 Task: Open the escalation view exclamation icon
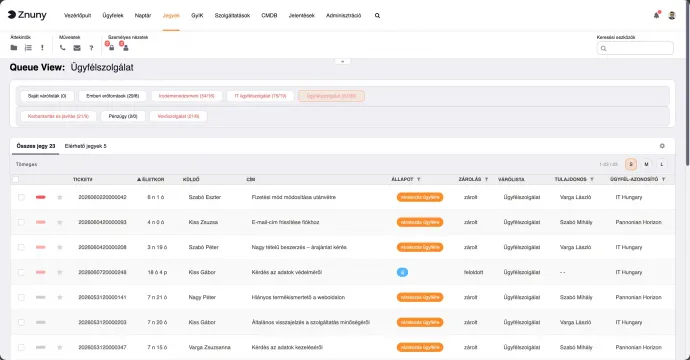pos(42,48)
